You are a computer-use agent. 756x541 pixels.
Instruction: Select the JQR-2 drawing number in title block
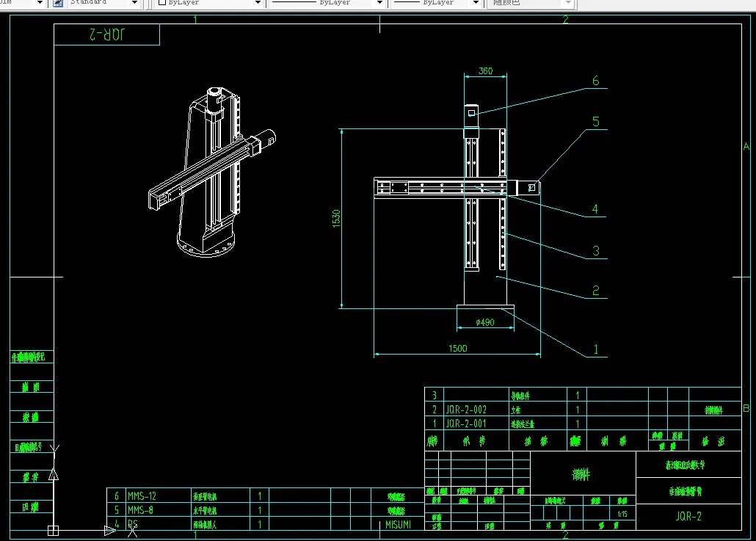pyautogui.click(x=688, y=517)
